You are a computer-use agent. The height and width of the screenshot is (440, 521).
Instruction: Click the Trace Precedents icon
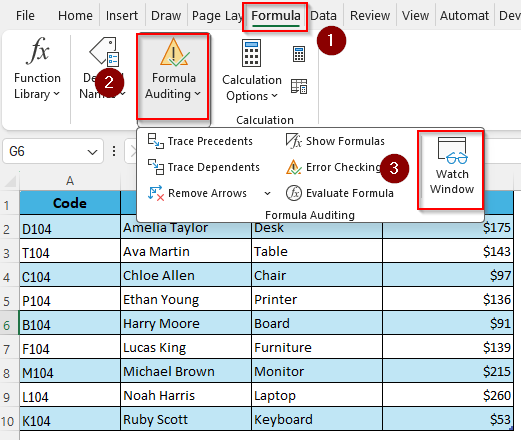pos(156,141)
